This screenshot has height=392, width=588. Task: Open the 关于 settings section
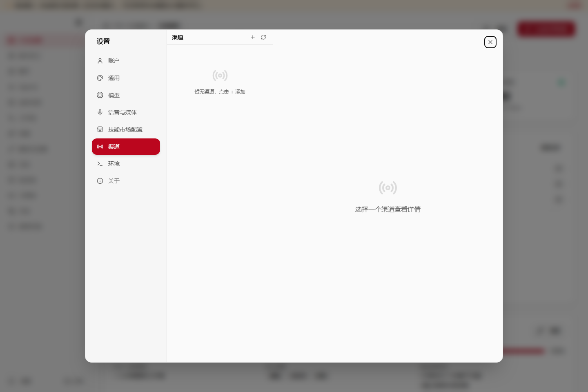[126, 181]
